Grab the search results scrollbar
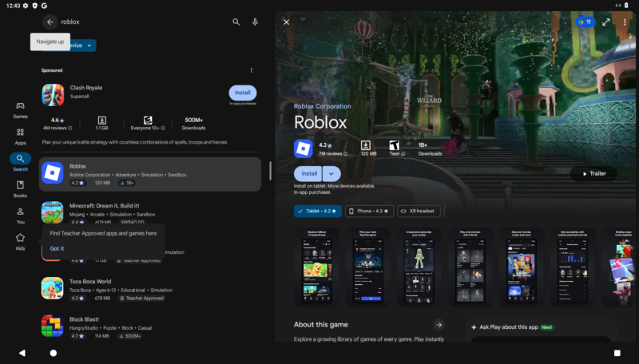The width and height of the screenshot is (639, 364). click(x=270, y=171)
